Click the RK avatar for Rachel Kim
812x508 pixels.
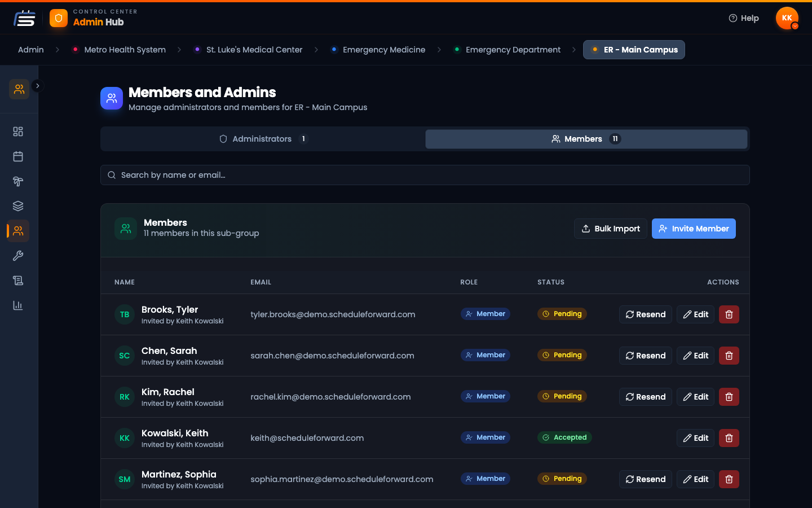(x=125, y=397)
